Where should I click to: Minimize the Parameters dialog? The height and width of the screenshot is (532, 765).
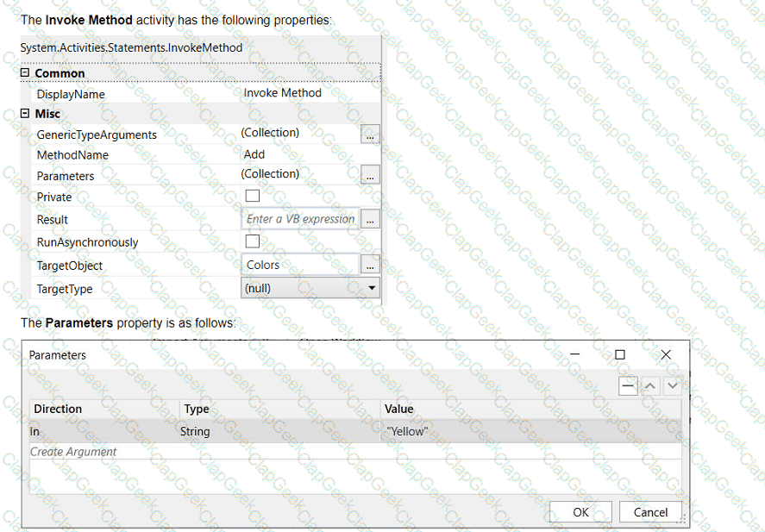click(575, 354)
